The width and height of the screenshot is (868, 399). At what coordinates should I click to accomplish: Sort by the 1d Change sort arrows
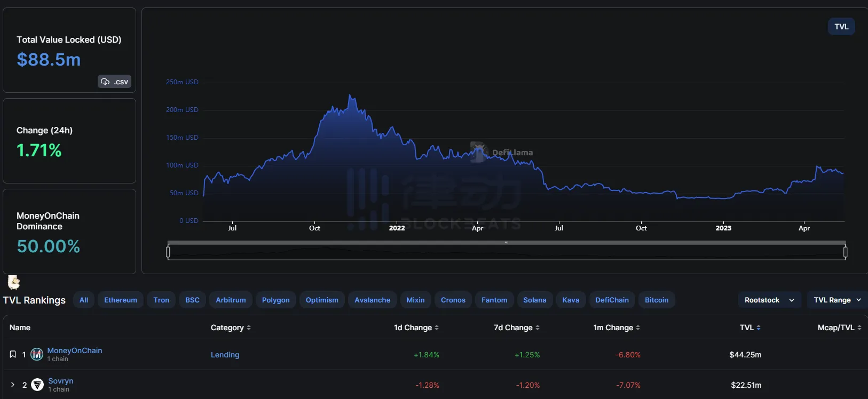(437, 328)
